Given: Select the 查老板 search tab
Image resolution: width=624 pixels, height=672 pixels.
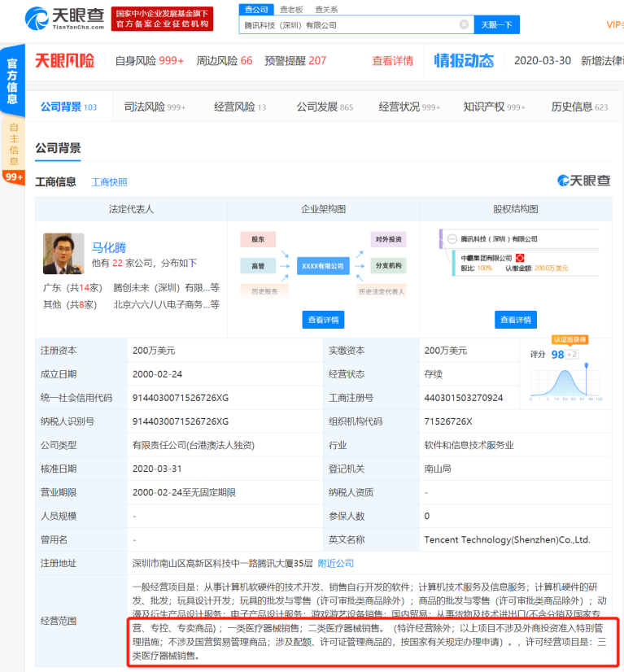Looking at the screenshot, I should pos(291,10).
